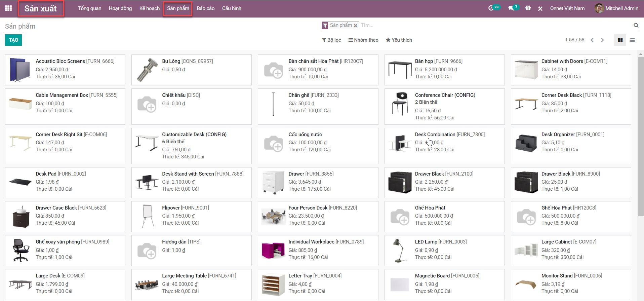Viewport: 644px width, 301px height.
Task: Go to the previous page arrow
Action: pyautogui.click(x=592, y=40)
